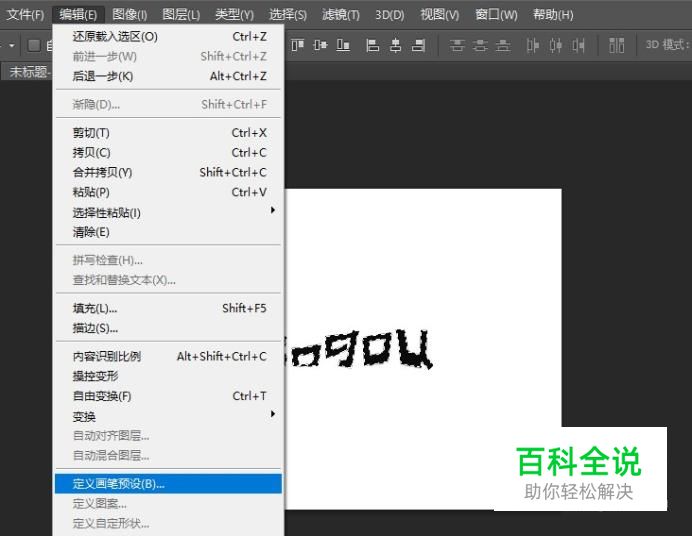Click the align vertical centers icon
692x536 pixels.
[x=320, y=45]
